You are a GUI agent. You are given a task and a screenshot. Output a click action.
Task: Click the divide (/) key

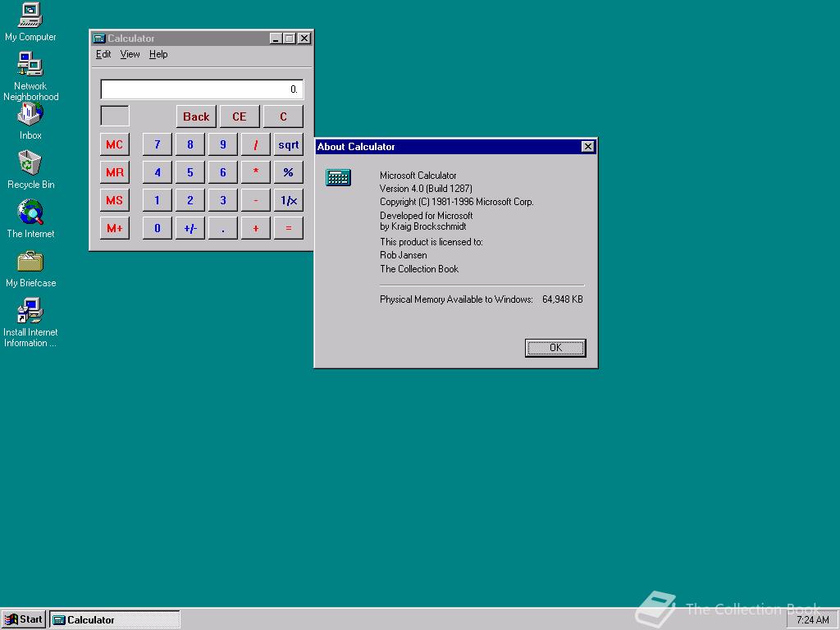pyautogui.click(x=256, y=144)
